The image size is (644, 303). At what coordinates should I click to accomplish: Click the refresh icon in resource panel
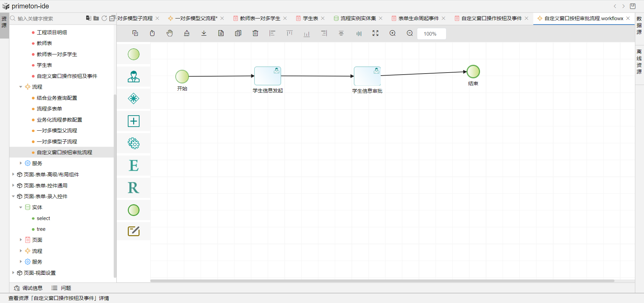104,18
